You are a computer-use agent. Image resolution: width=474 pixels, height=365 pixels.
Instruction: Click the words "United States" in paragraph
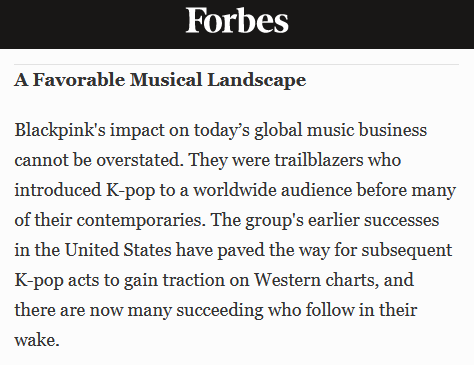118,250
